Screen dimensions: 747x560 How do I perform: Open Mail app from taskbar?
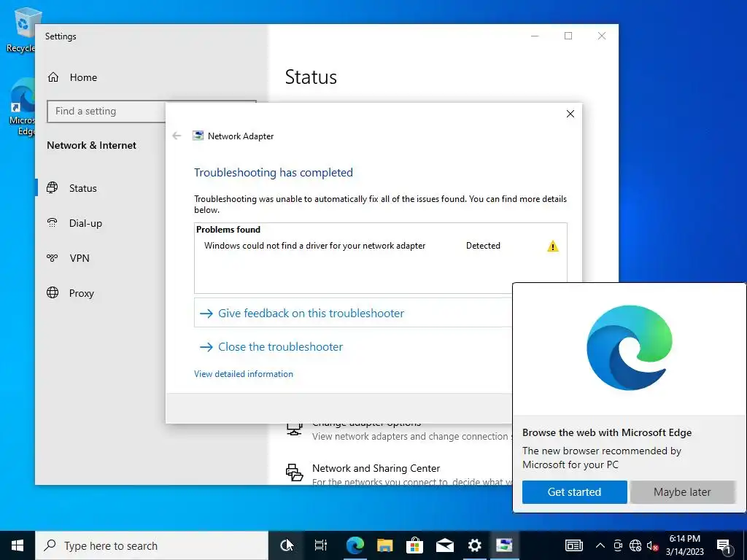pyautogui.click(x=444, y=545)
